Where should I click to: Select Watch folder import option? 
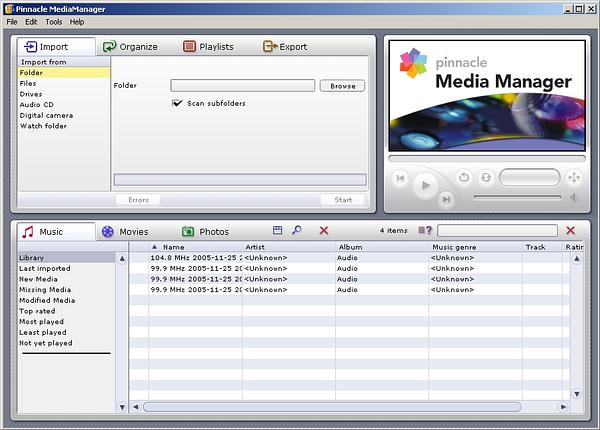64,126
